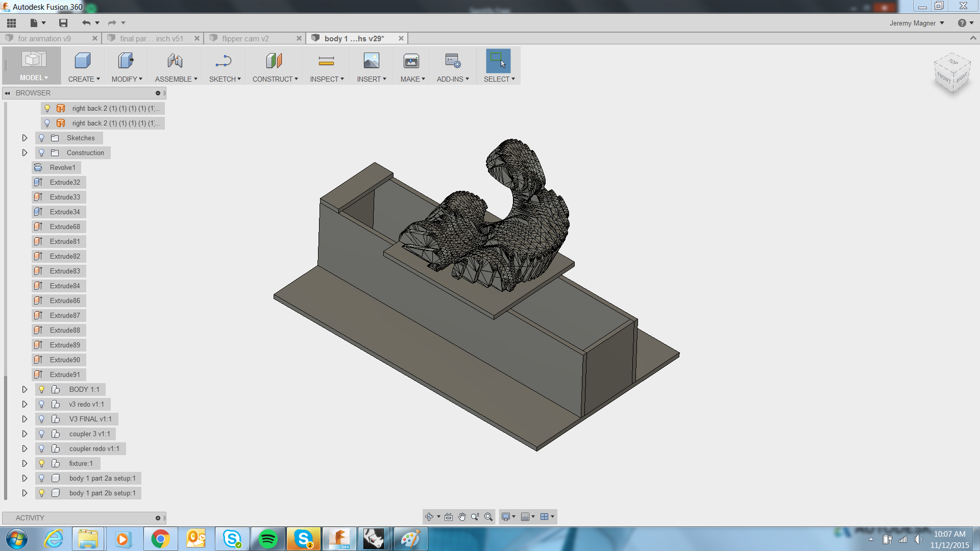This screenshot has height=551, width=980.
Task: Click the Help question mark icon
Action: tap(962, 23)
